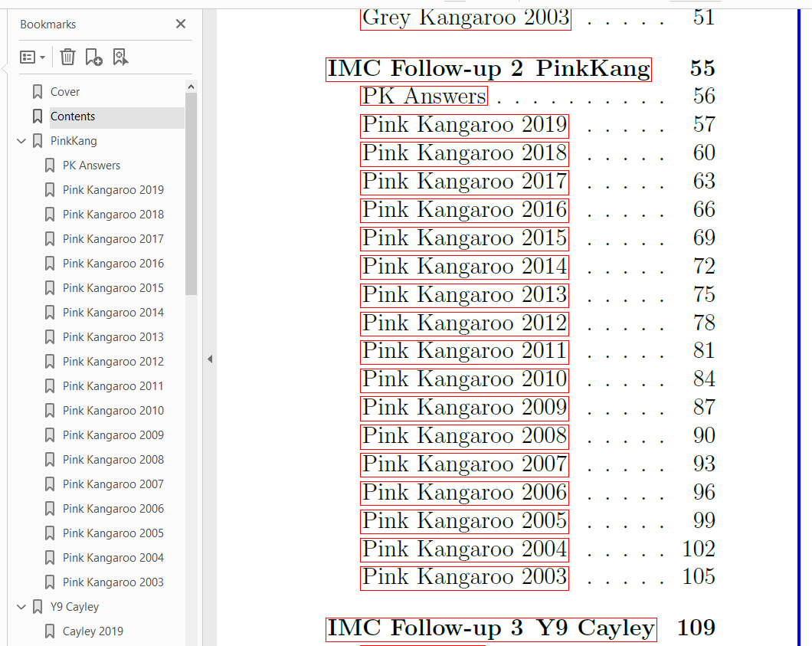The height and width of the screenshot is (646, 812).
Task: Open bookmark Pink Kangaroo 2016
Action: coord(113,264)
